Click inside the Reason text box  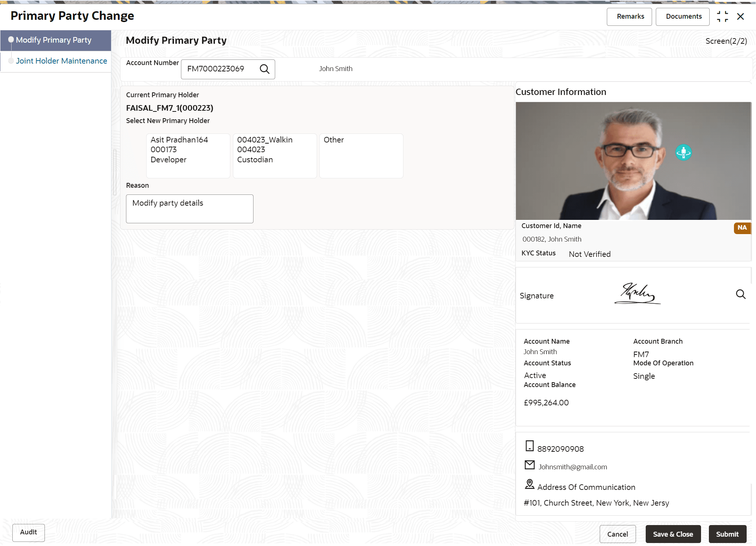[x=190, y=209]
